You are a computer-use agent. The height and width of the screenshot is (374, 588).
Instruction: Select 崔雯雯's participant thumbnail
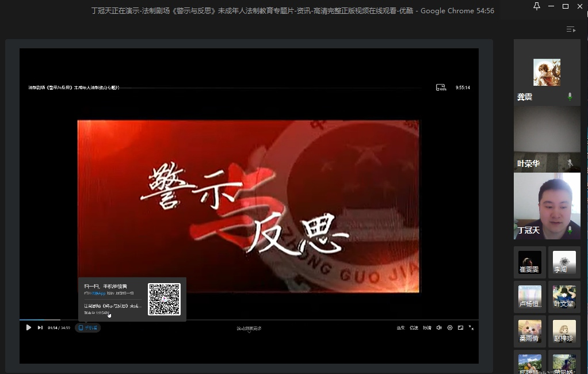pyautogui.click(x=529, y=262)
